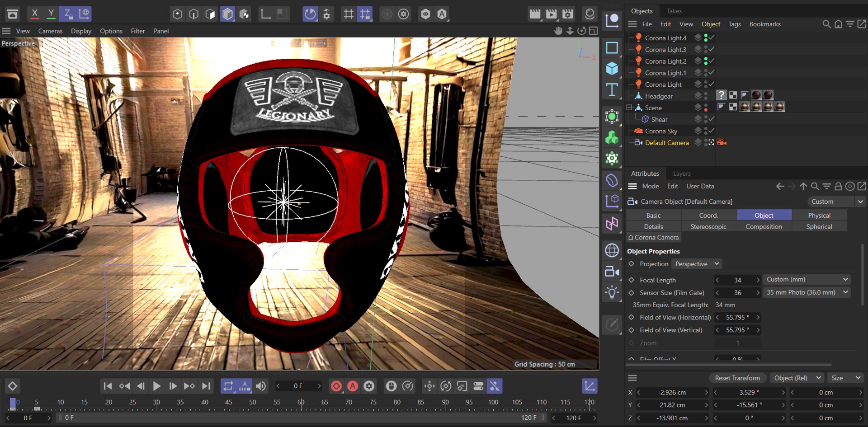Viewport: 868px width, 427px height.
Task: Open the Focal Length Custom (mm) dropdown
Action: pos(807,280)
